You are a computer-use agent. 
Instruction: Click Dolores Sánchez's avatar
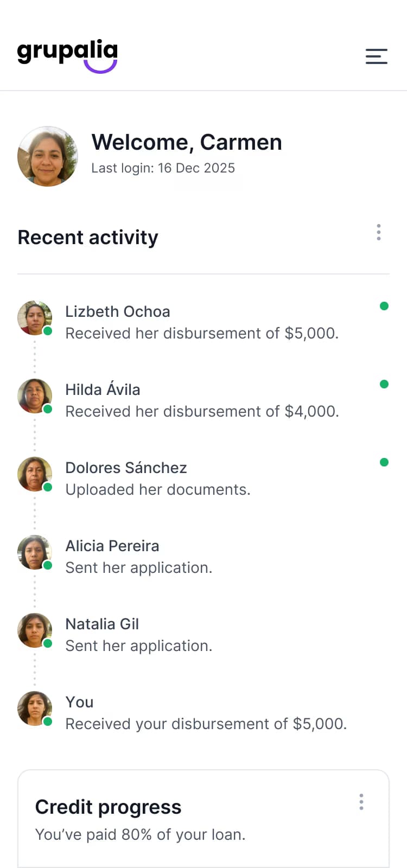[x=35, y=474]
